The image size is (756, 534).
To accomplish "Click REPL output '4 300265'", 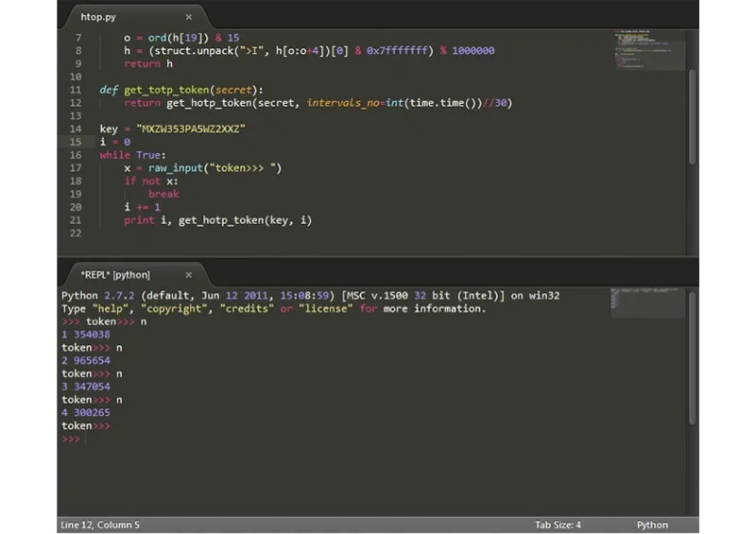I will pos(86,412).
